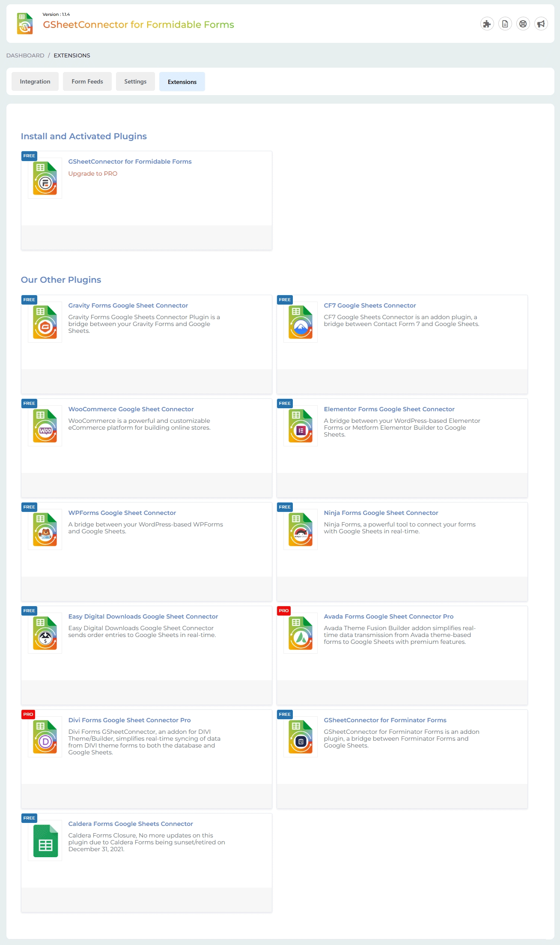Switch to the Integration tab
The image size is (560, 945).
point(35,81)
